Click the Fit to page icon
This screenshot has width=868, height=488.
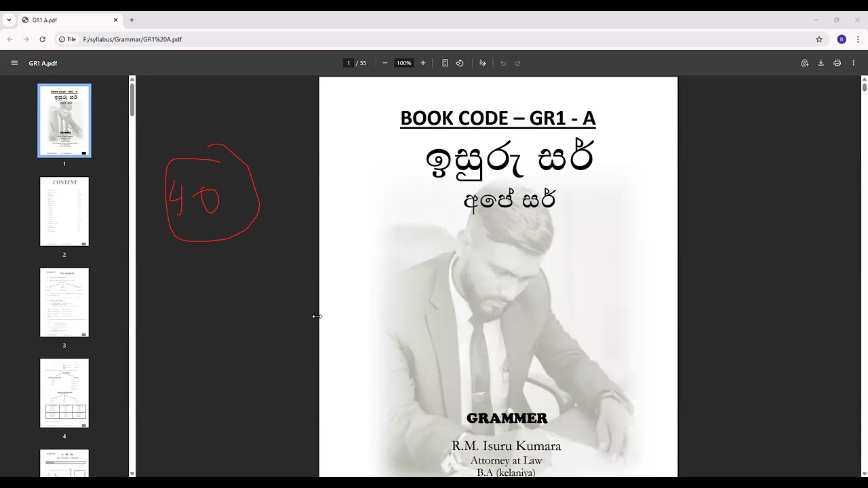tap(445, 63)
